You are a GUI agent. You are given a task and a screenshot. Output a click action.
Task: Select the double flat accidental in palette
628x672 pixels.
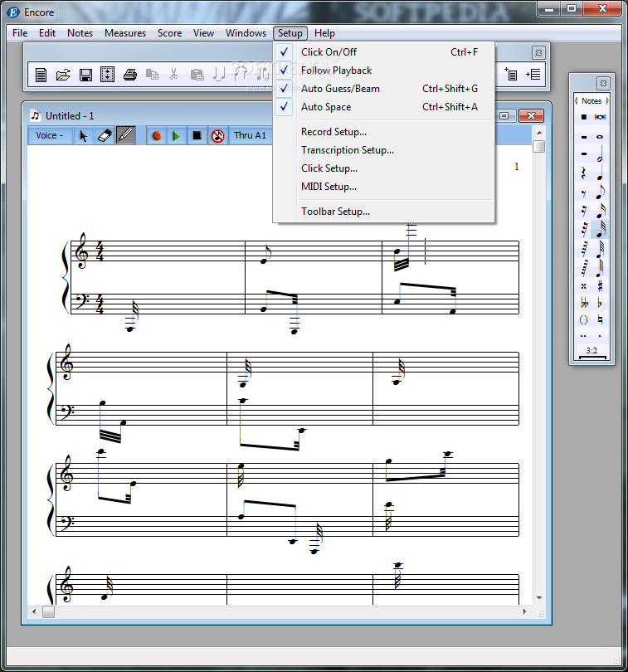[x=584, y=303]
